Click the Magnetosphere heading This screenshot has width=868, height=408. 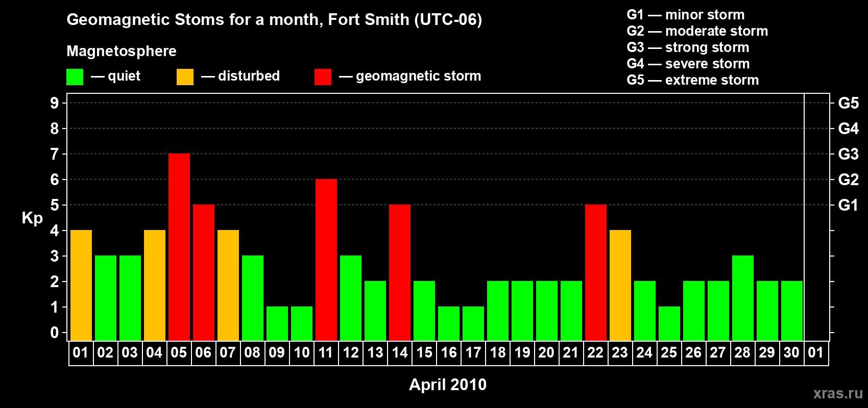click(122, 52)
